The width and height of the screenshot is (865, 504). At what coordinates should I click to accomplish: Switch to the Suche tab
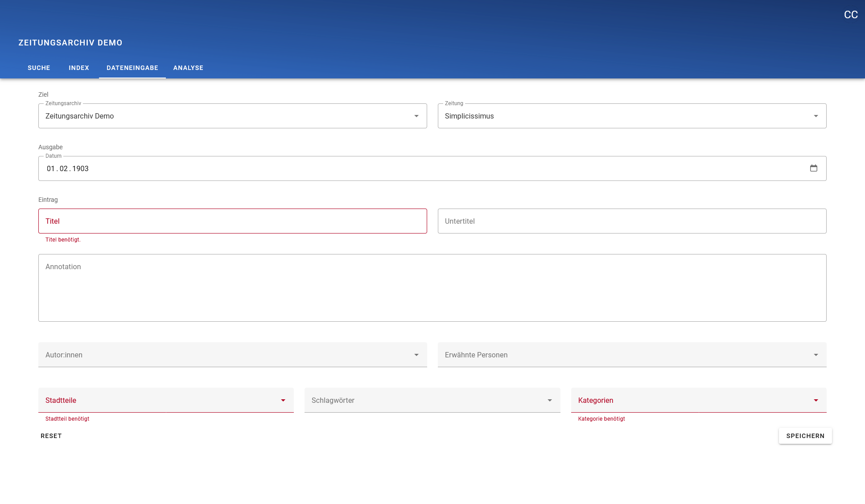pos(39,68)
